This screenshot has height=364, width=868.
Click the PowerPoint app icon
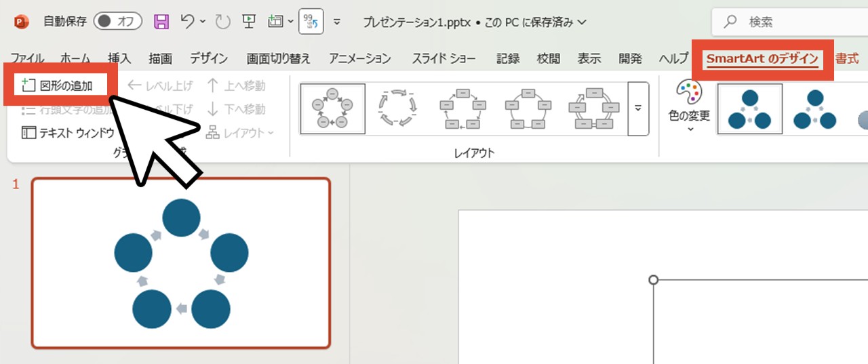coord(21,22)
